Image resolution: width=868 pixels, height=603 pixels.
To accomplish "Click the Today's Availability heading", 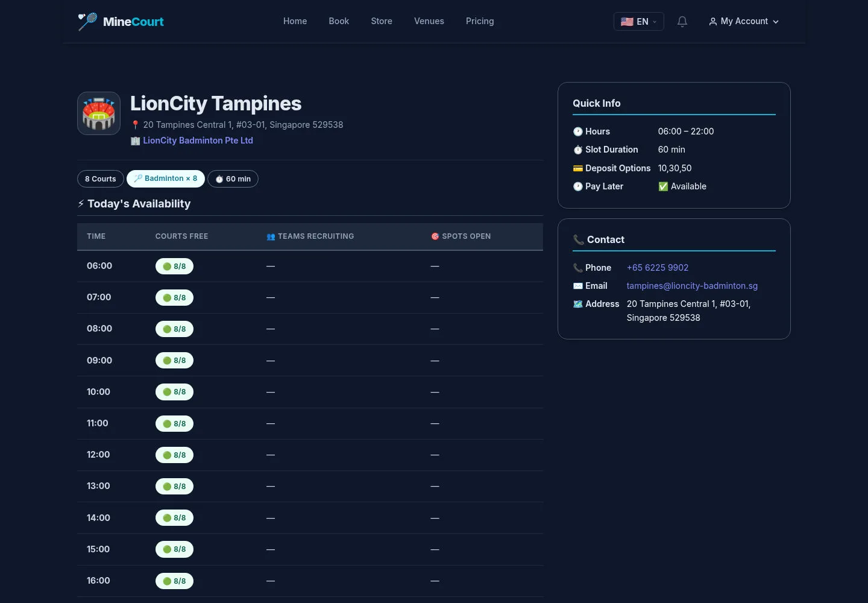I will [x=134, y=204].
